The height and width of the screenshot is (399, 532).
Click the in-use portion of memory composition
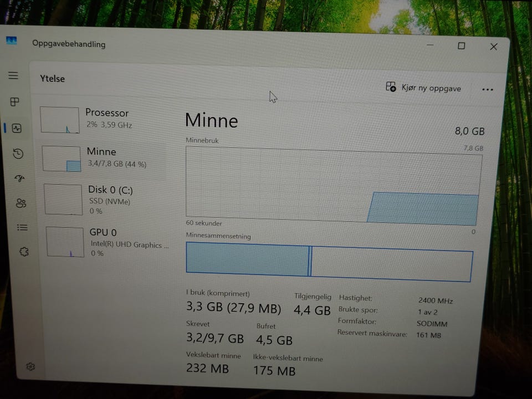coord(247,259)
